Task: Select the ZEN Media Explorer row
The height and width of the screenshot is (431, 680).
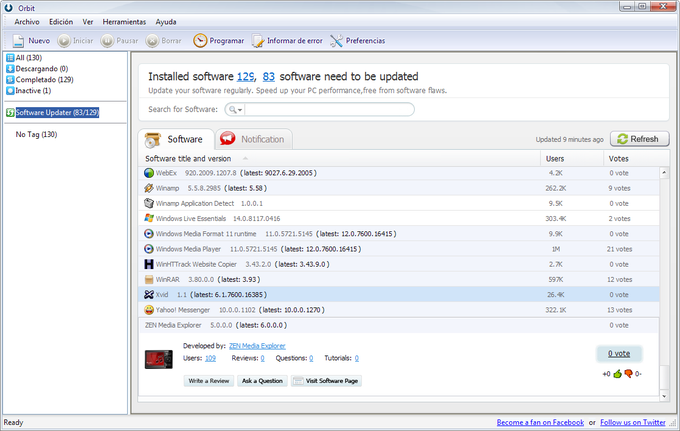Action: 399,325
